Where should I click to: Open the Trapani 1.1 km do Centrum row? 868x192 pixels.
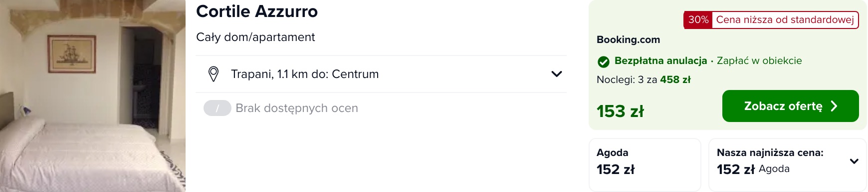[381, 74]
